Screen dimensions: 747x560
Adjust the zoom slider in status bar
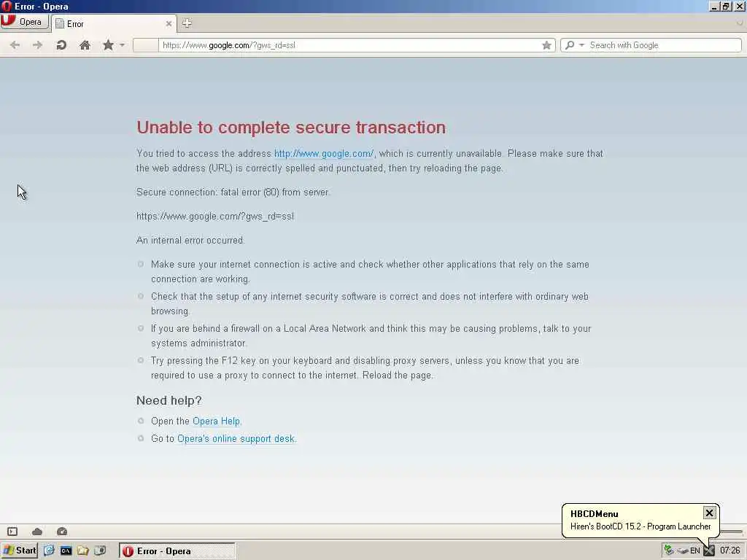coord(731,532)
